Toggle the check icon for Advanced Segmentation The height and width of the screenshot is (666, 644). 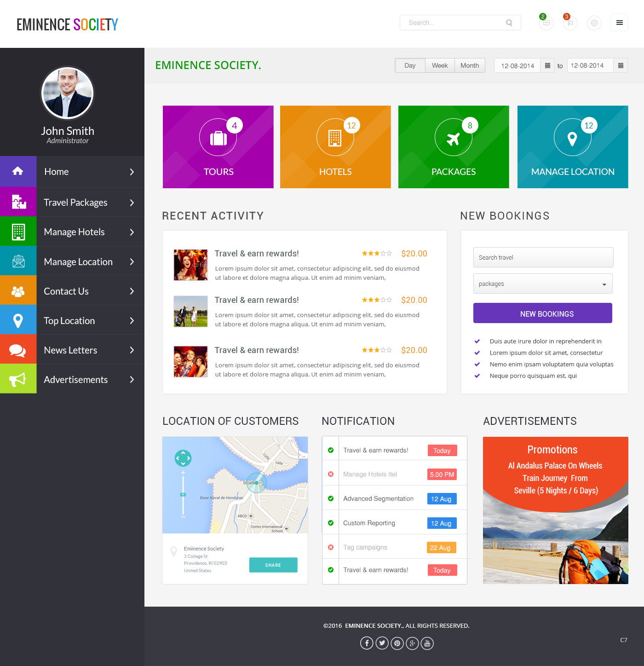(x=331, y=498)
